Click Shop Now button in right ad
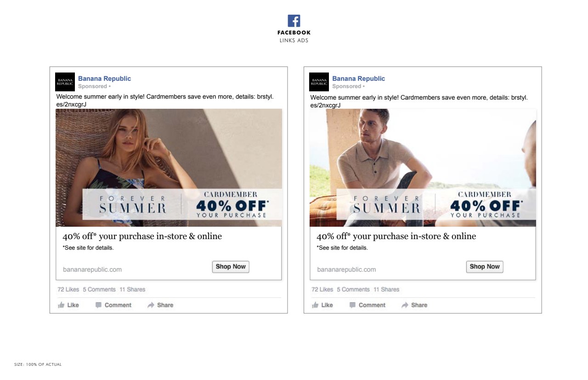 pos(485,267)
